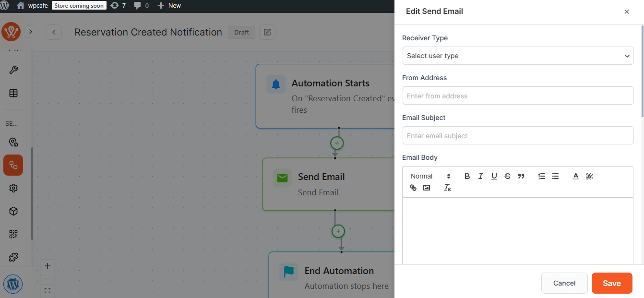Open New content menu in admin bar
This screenshot has width=644, height=298.
[x=169, y=5]
